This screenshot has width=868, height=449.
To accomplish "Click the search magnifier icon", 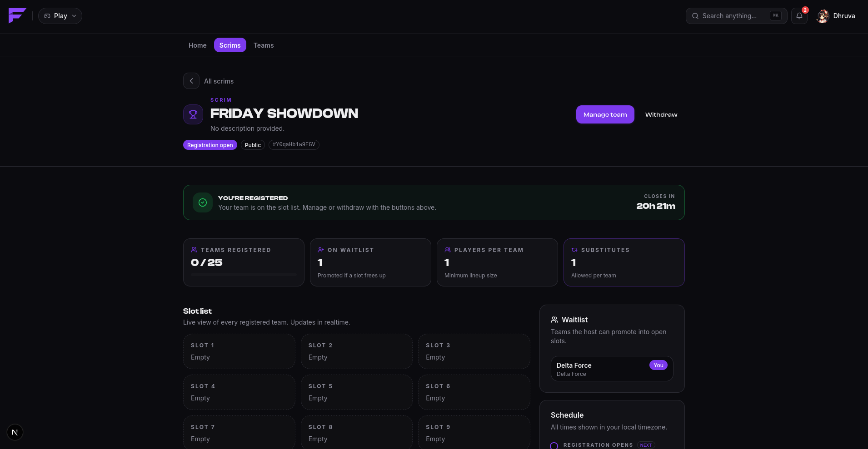I will pos(695,16).
